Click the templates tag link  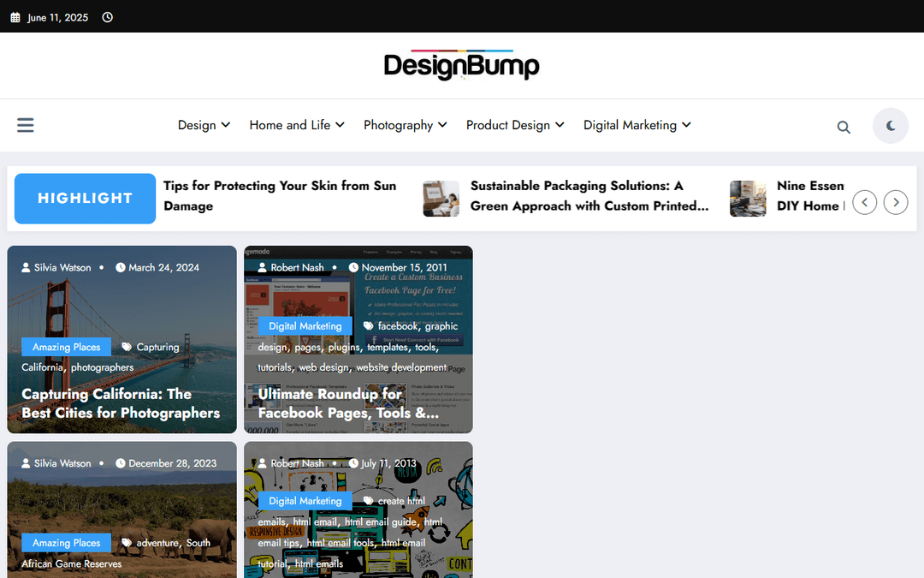388,348
